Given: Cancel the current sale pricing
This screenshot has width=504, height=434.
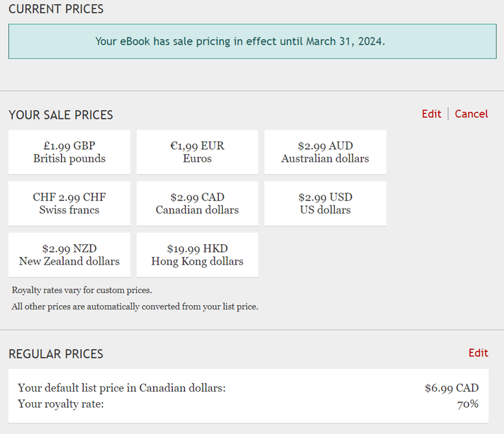Looking at the screenshot, I should pos(471,114).
